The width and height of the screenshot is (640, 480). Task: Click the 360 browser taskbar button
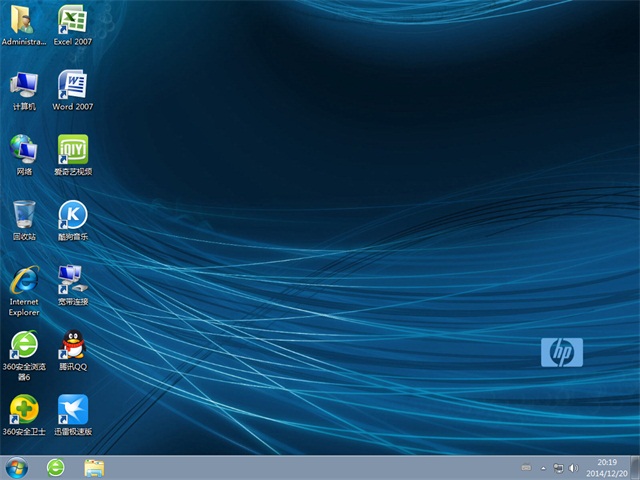coord(58,467)
